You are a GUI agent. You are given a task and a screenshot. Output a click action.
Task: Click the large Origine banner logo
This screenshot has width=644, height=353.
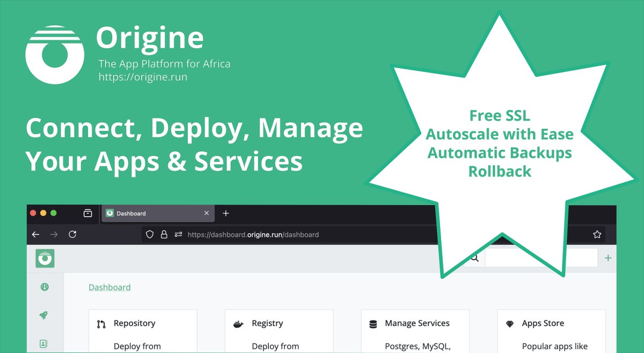[55, 55]
